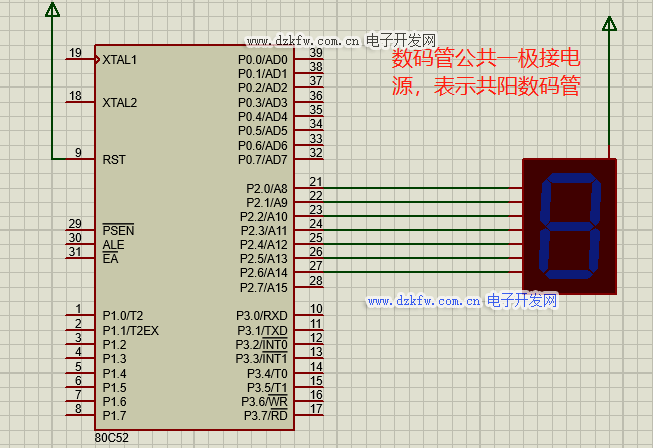Image resolution: width=653 pixels, height=448 pixels.
Task: Click the XTAL1 pin label
Action: (x=120, y=60)
